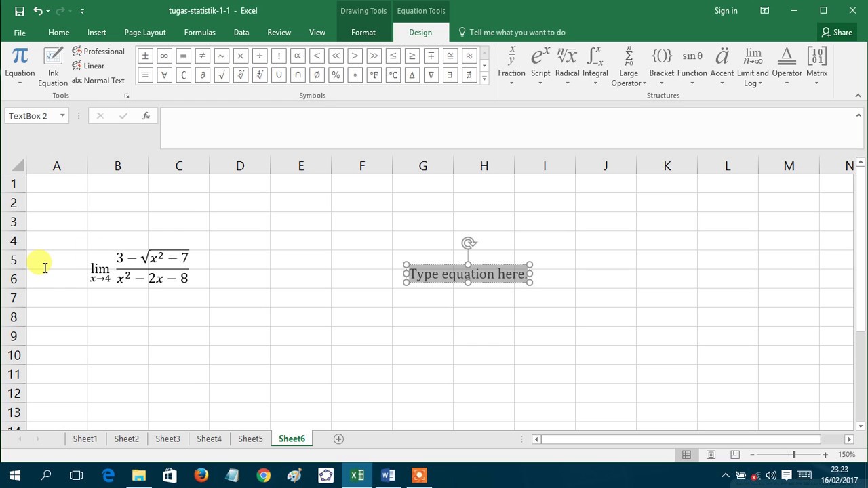Image resolution: width=868 pixels, height=488 pixels.
Task: Open the Script structures dropdown
Action: click(x=540, y=67)
